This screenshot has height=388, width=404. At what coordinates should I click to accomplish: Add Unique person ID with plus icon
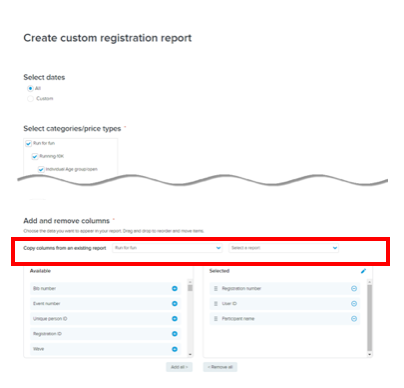coord(174,319)
